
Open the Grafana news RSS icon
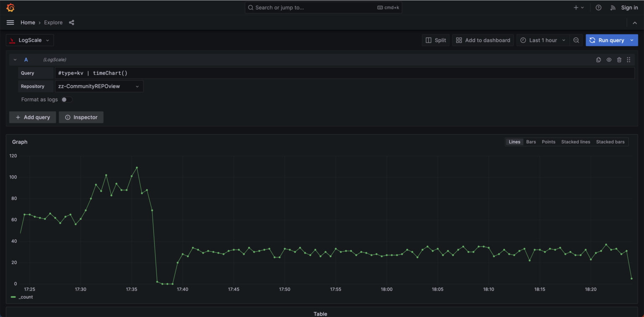pos(613,7)
